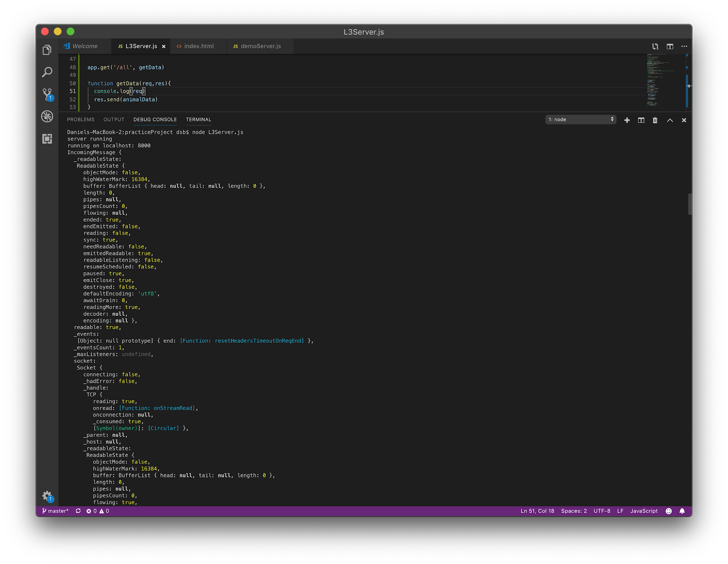Open Source Control view with badge

(47, 94)
